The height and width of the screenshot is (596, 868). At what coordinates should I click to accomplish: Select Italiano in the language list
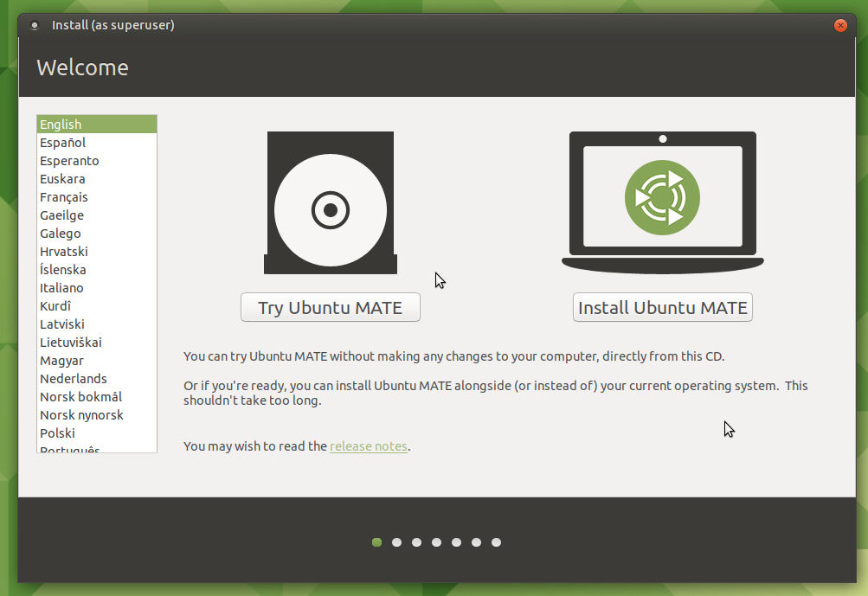click(97, 288)
